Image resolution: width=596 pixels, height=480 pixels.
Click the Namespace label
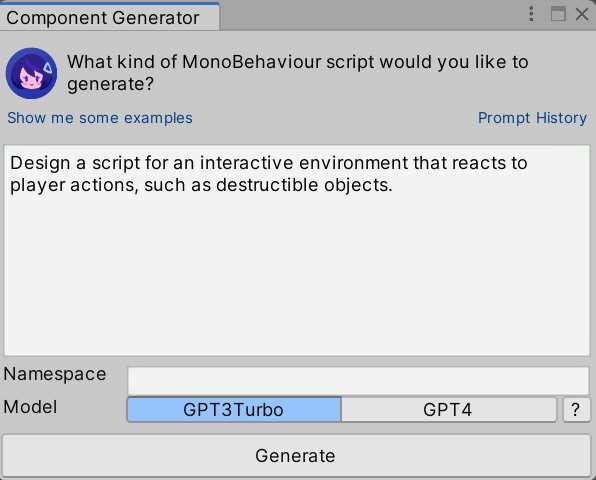coord(55,374)
